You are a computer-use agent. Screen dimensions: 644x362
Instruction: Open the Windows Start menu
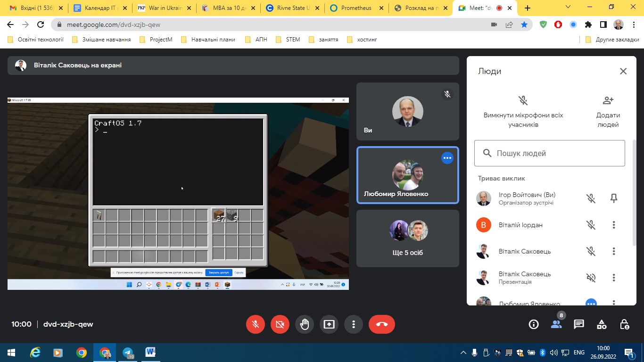(11, 353)
